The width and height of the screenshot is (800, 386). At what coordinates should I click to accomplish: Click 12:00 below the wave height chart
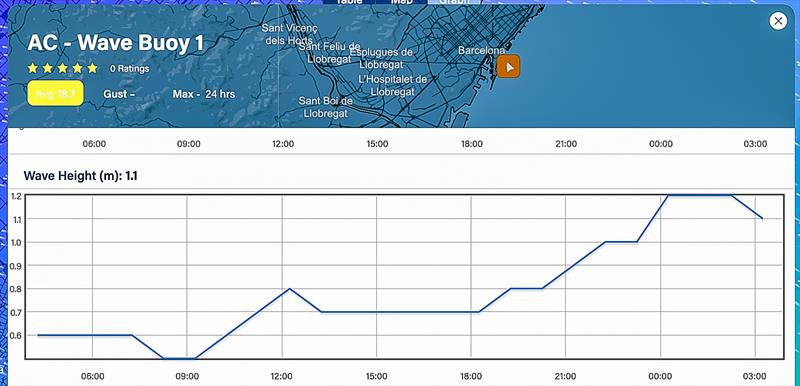point(282,376)
